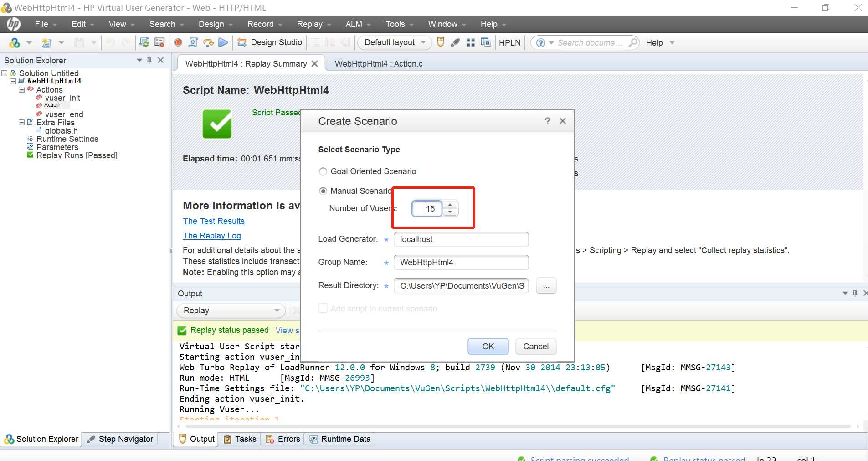Click the step-by-step replay arrow icon

point(208,42)
